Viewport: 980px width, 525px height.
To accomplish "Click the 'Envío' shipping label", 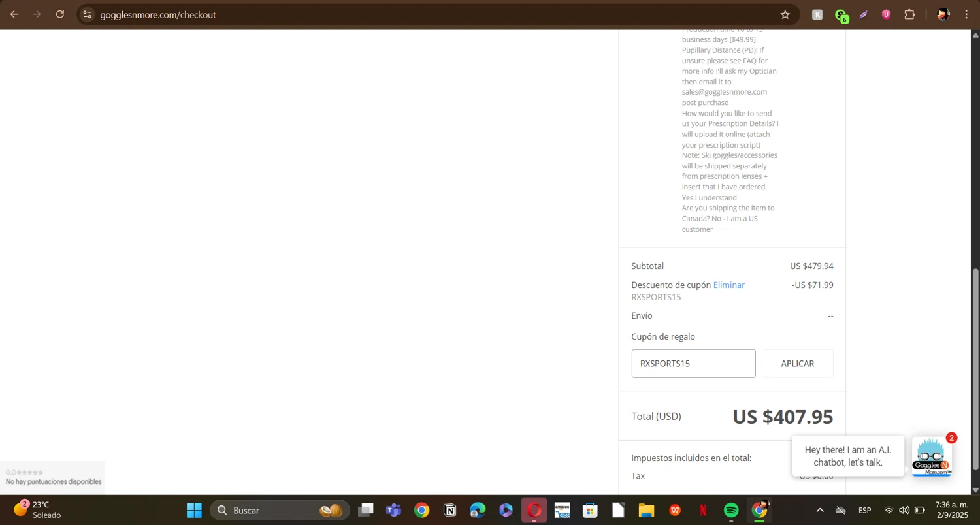I will [642, 316].
